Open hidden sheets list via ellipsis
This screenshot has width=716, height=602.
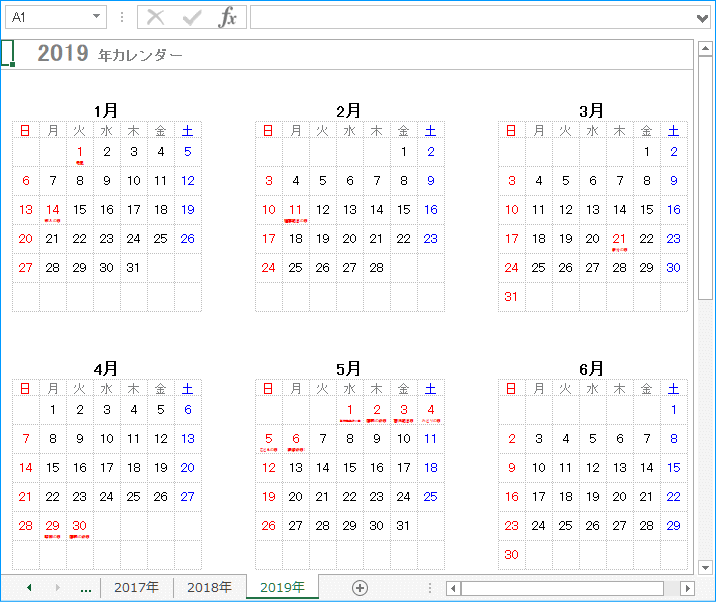[86, 589]
